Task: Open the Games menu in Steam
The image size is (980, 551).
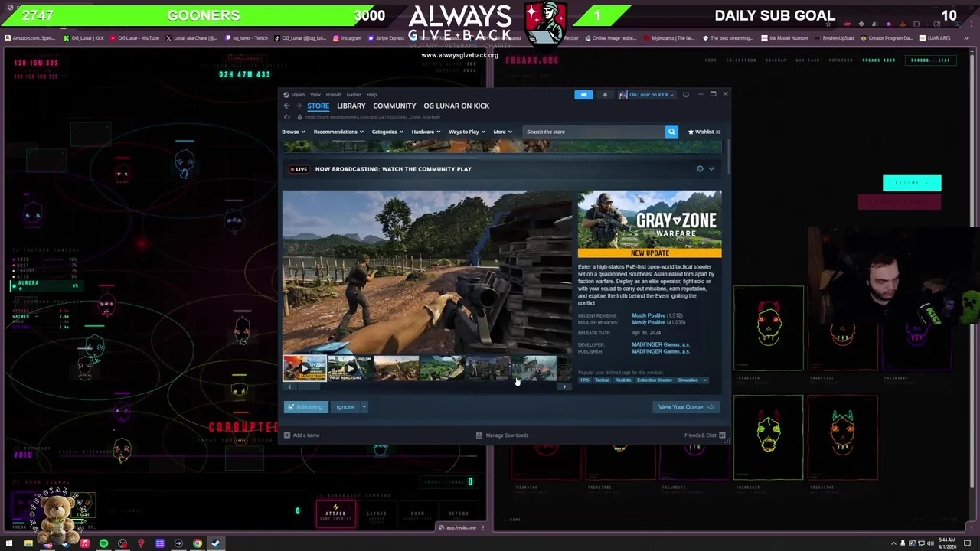Action: (x=354, y=95)
